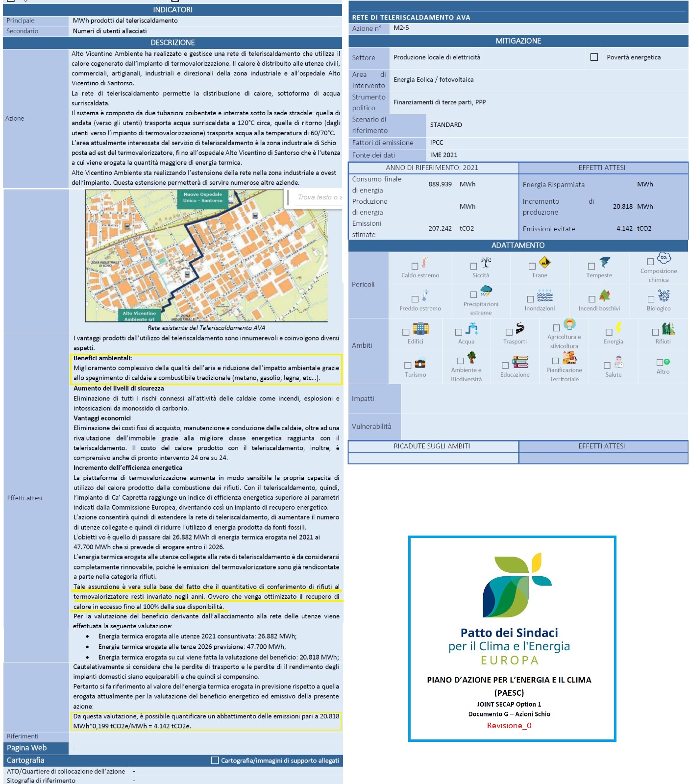Screen dimensions: 689x784
Task: Click the 889.939 consumo finale value
Action: [440, 184]
